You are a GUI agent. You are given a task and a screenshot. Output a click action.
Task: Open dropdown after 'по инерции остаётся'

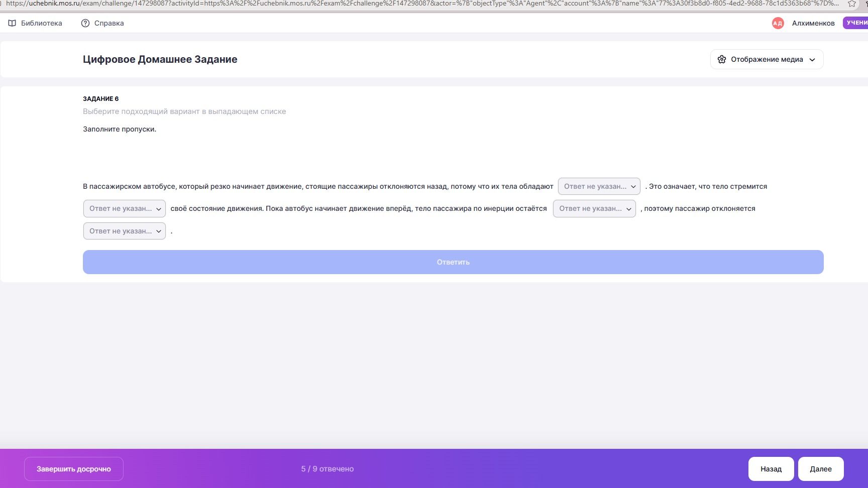[x=594, y=208]
